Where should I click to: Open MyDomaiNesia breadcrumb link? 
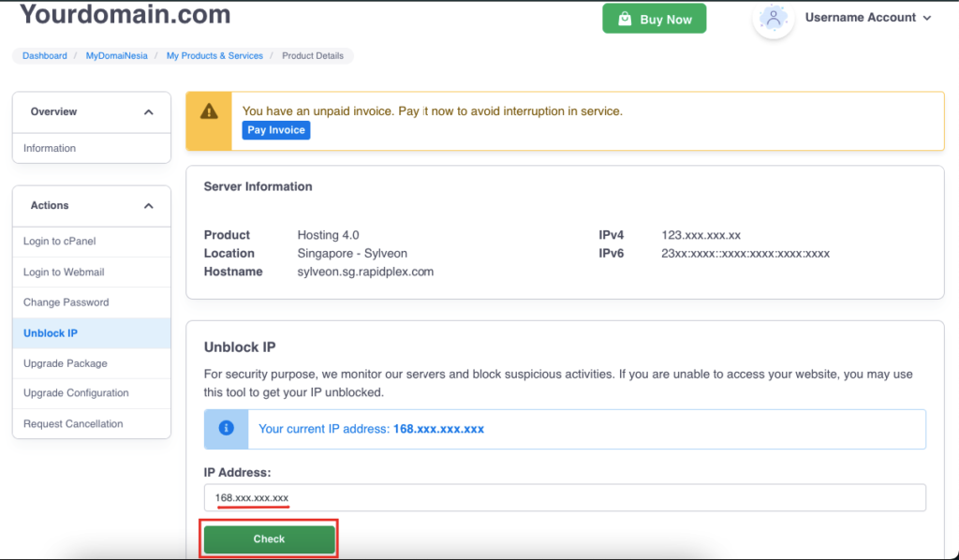point(116,55)
